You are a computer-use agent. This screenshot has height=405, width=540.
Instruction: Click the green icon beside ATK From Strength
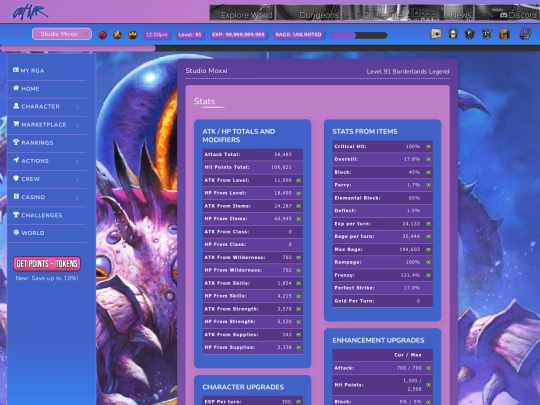[299, 309]
